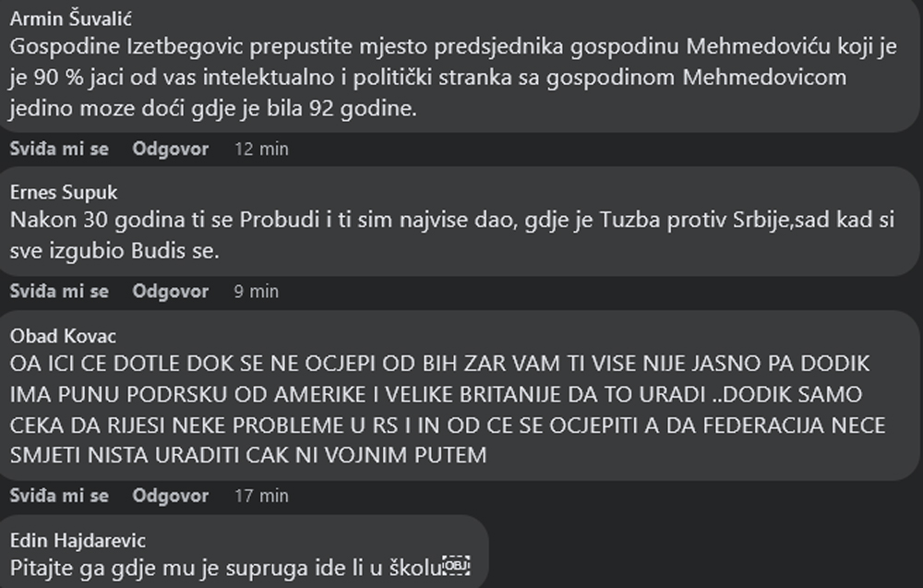Like Armin Šuvalić's comment via Sviđa mi se
Viewport: 923px width, 588px height.
point(59,149)
